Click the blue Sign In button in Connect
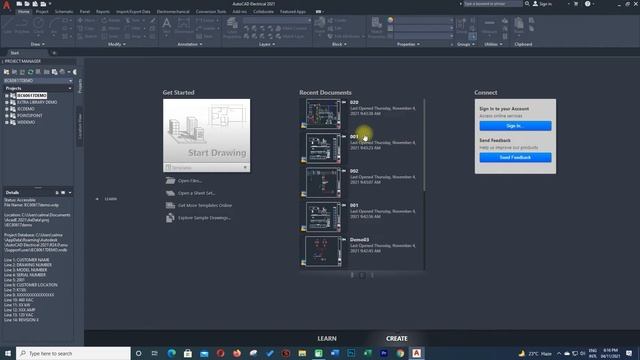Screen dimensions: 640x360 tap(515, 126)
